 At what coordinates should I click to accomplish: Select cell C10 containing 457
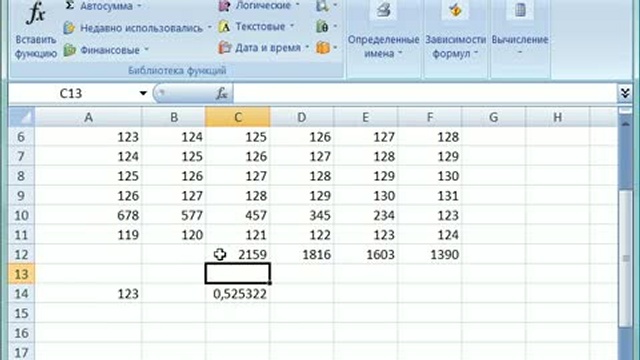pyautogui.click(x=238, y=215)
